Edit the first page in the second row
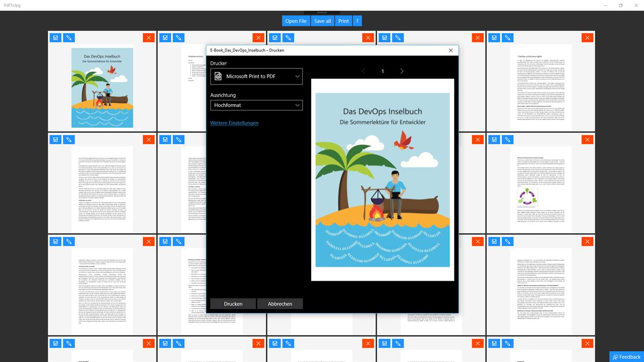 69,140
